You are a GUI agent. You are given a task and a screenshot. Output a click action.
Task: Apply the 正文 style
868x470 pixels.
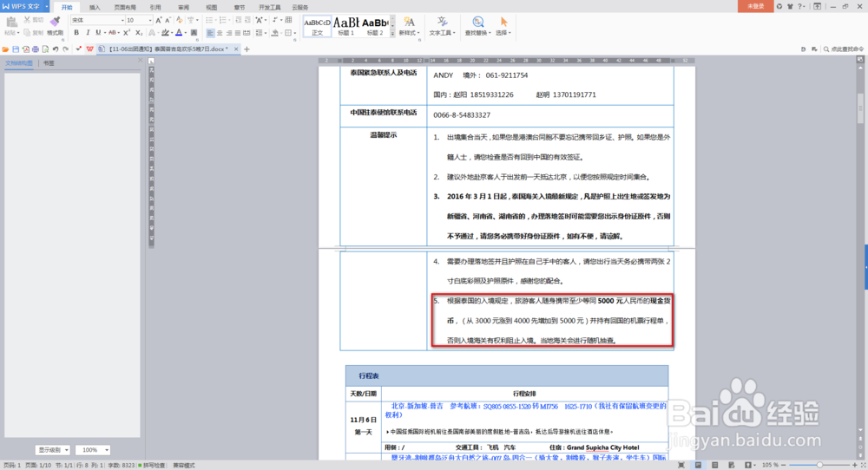point(317,26)
